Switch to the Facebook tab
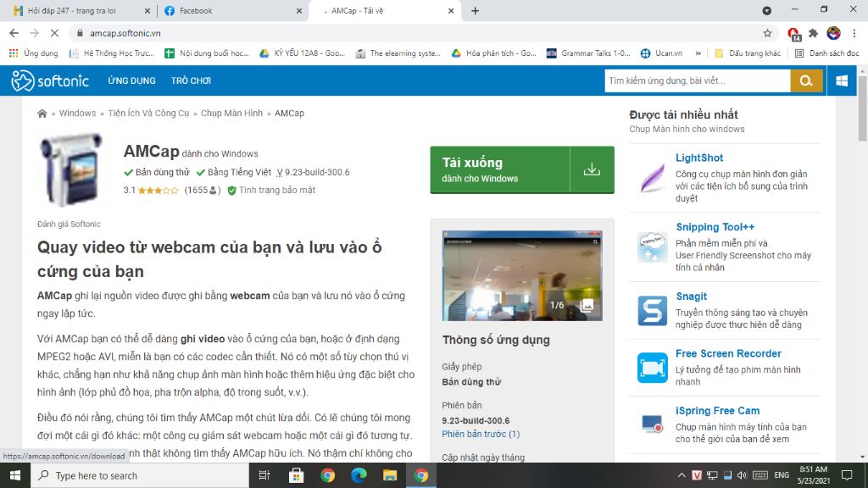The width and height of the screenshot is (868, 488). point(232,10)
